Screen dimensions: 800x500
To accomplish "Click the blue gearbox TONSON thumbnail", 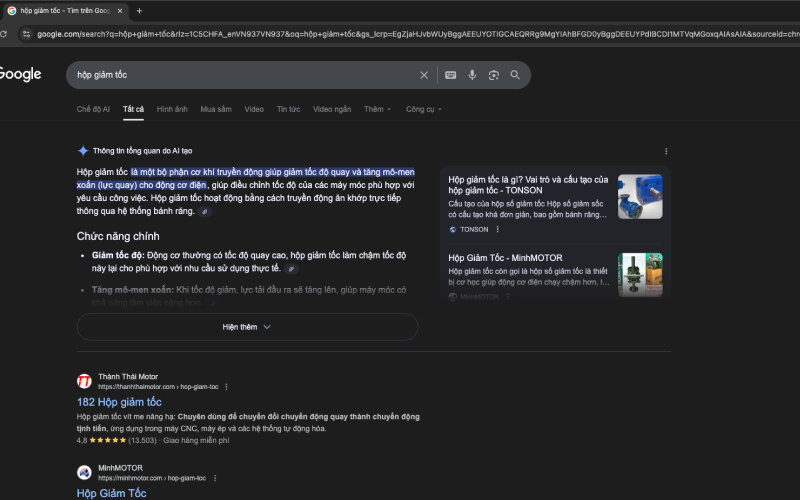I will pyautogui.click(x=640, y=197).
